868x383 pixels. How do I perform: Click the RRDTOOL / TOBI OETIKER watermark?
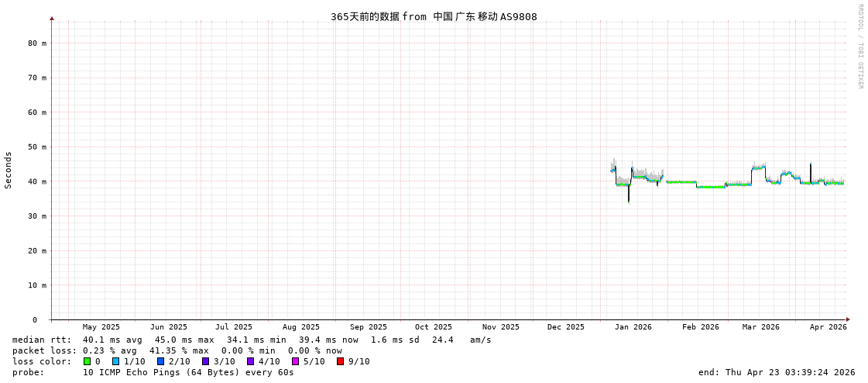pos(859,47)
